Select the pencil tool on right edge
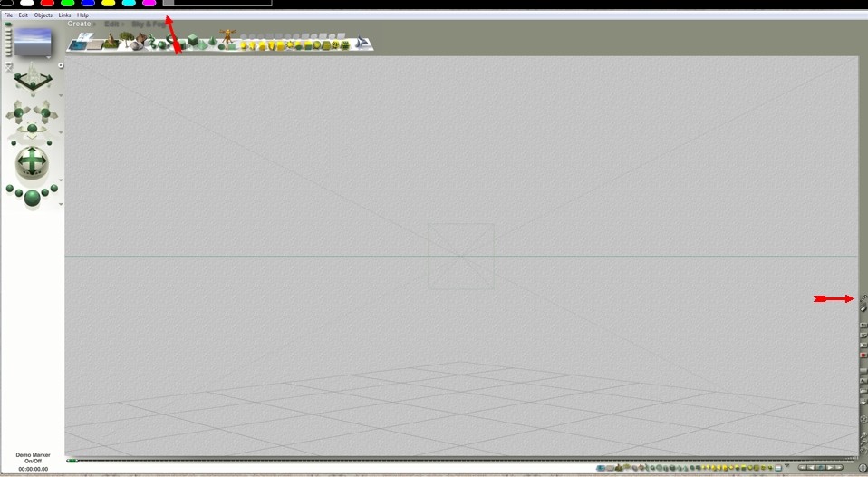868x477 pixels. coord(863,298)
